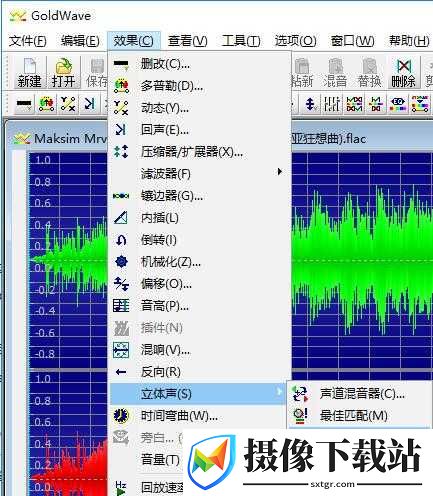This screenshot has width=433, height=496.
Task: Open the 工具(T) menu
Action: (241, 41)
